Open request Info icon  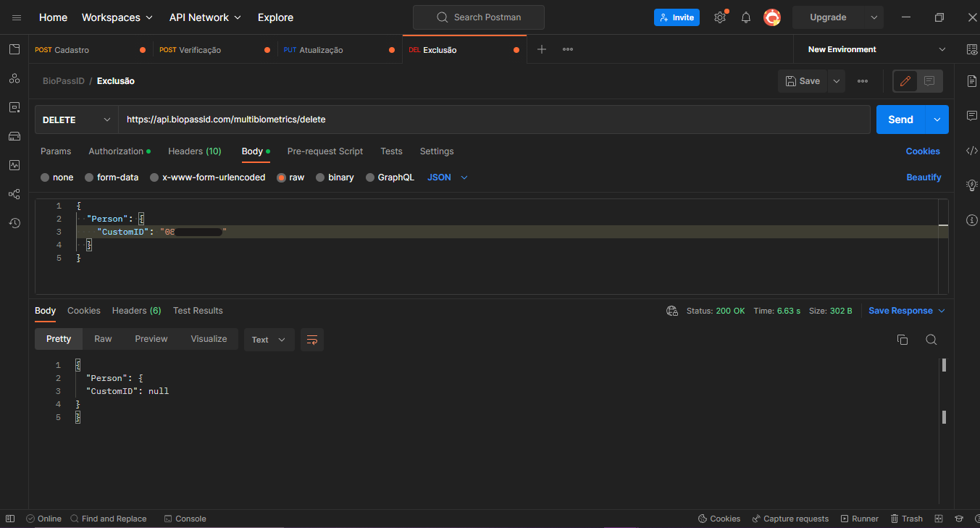tap(972, 220)
